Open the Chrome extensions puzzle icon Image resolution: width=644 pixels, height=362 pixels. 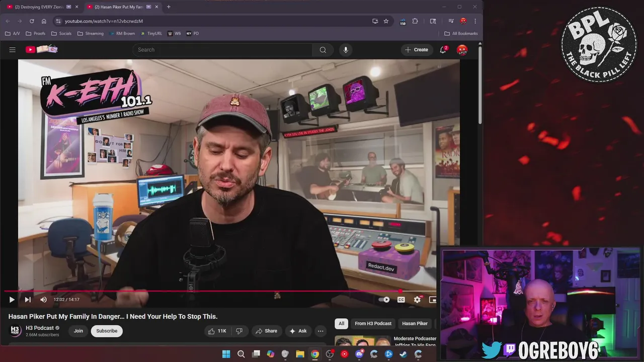click(415, 21)
